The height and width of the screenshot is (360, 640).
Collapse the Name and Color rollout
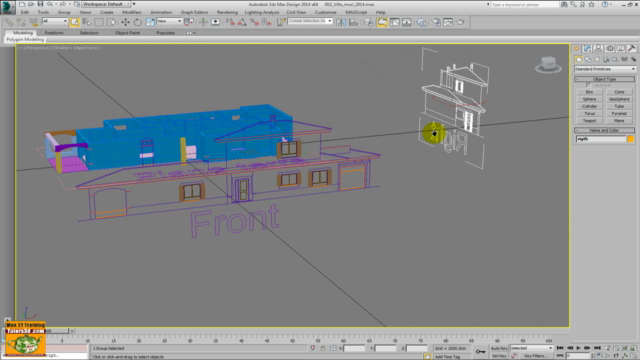[604, 130]
